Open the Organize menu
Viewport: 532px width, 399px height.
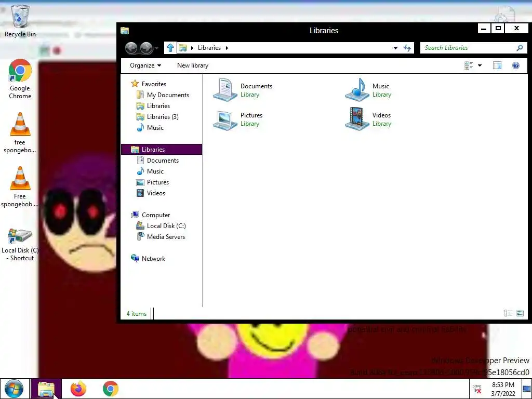pyautogui.click(x=145, y=65)
